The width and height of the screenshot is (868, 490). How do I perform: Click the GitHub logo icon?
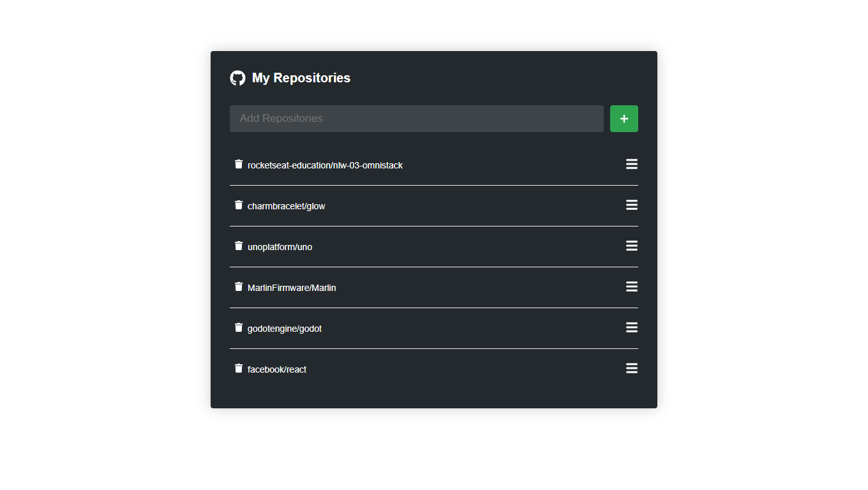[x=237, y=78]
